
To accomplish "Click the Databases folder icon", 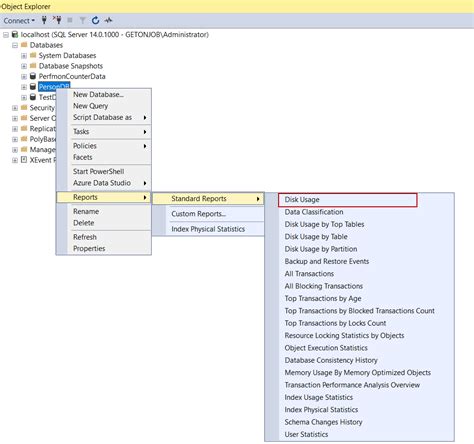I will point(24,45).
